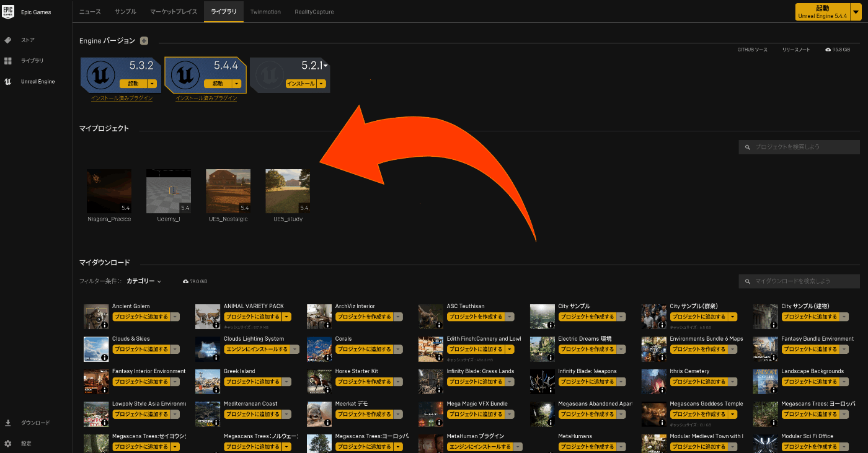Open the ストア tag icon in sidebar
The image size is (868, 453).
[x=8, y=40]
